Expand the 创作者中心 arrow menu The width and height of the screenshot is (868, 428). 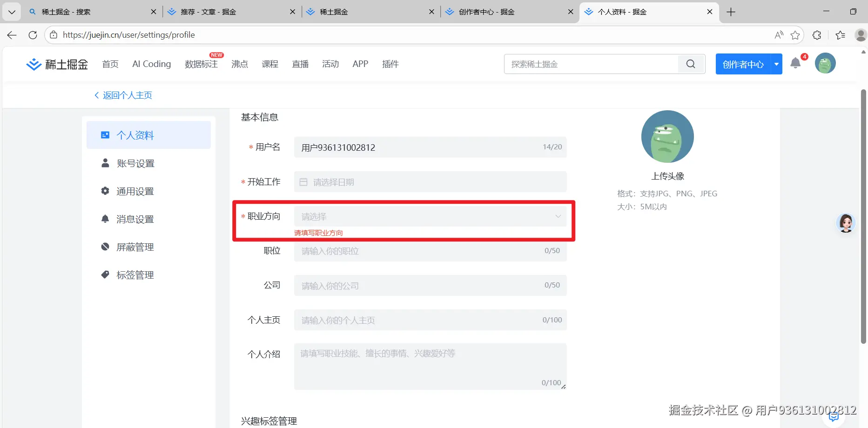(x=776, y=64)
